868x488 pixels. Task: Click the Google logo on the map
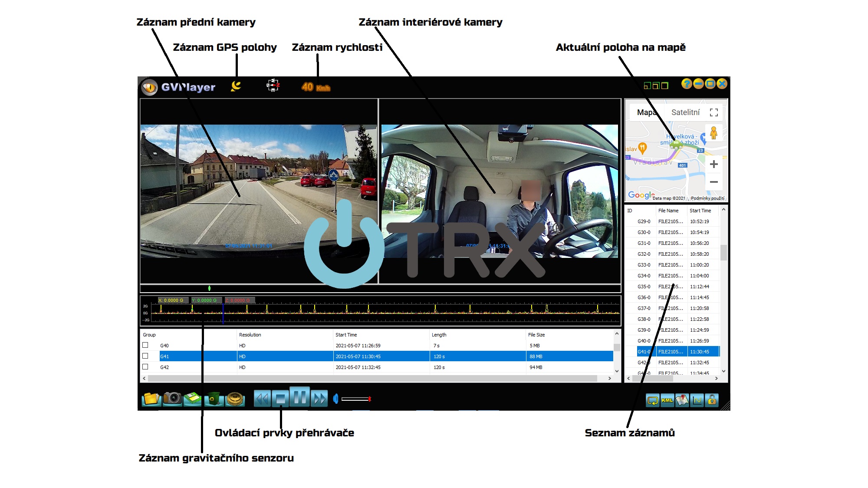[x=641, y=195]
